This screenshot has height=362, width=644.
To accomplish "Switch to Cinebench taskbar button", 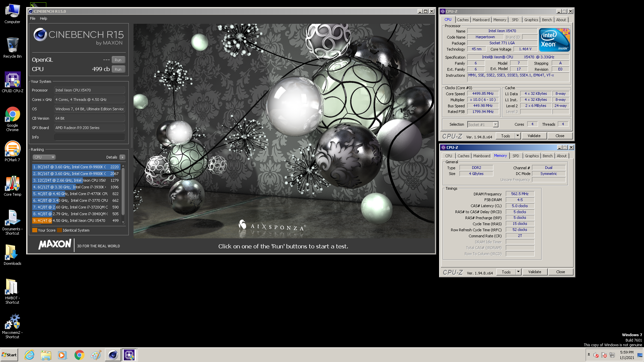I will [113, 355].
